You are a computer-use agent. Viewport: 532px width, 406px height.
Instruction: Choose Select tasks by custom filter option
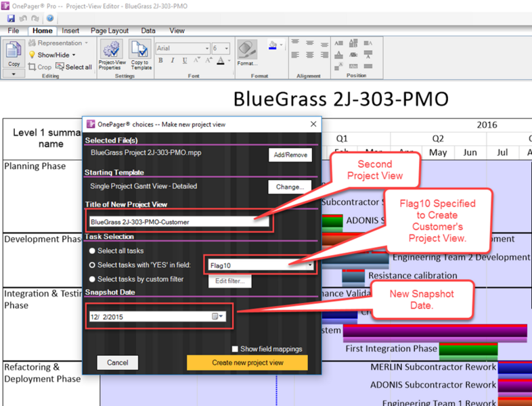click(92, 279)
